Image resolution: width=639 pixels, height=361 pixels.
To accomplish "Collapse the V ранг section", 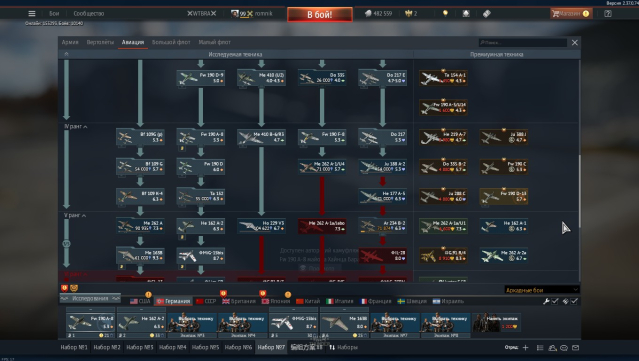I will 75,215.
